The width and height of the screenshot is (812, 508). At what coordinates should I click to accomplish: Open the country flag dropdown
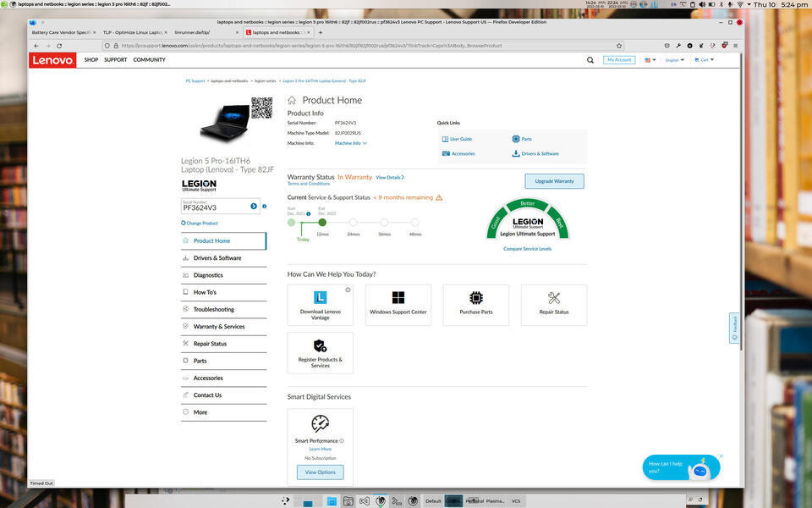point(650,60)
